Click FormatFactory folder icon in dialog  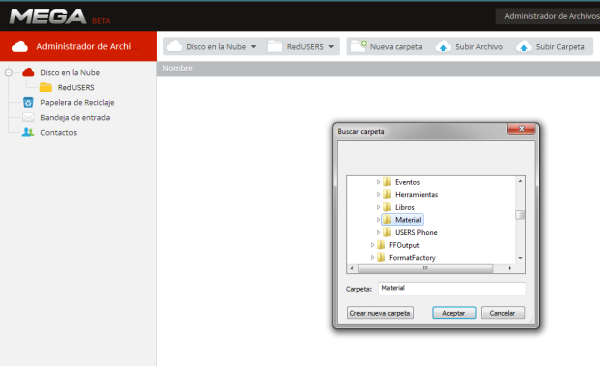coord(381,258)
